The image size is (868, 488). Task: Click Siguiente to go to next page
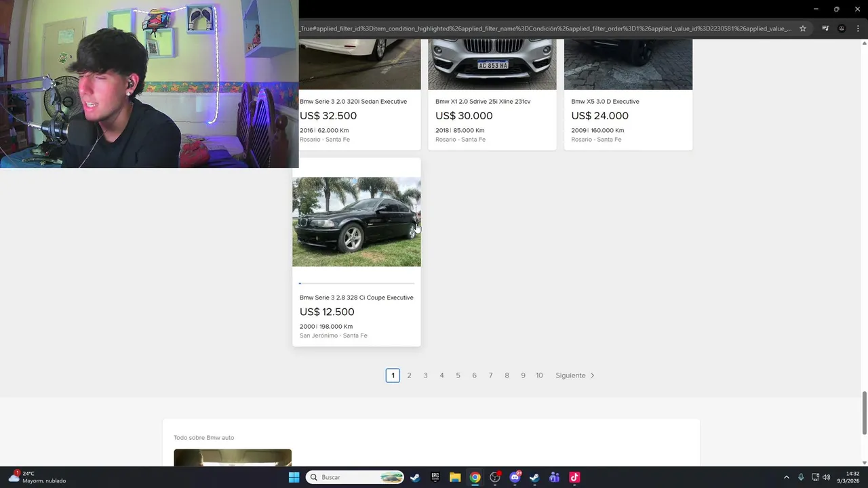point(575,375)
